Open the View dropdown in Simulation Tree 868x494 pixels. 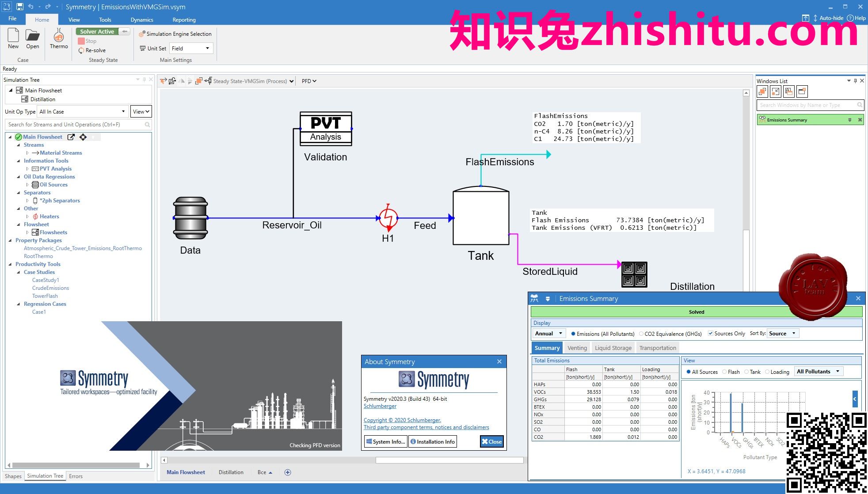coord(141,111)
